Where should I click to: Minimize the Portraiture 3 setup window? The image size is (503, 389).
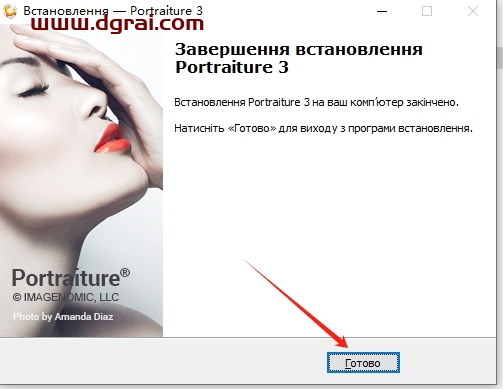pyautogui.click(x=382, y=11)
